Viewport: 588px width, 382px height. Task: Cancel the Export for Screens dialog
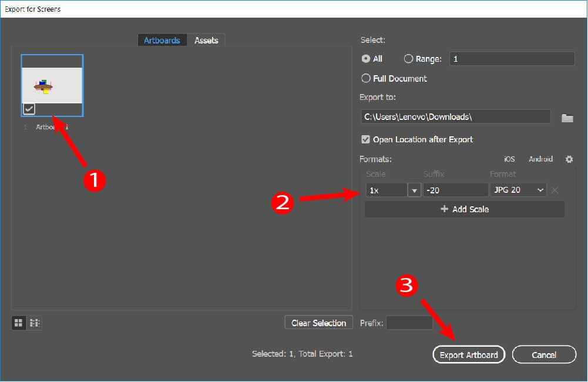544,354
